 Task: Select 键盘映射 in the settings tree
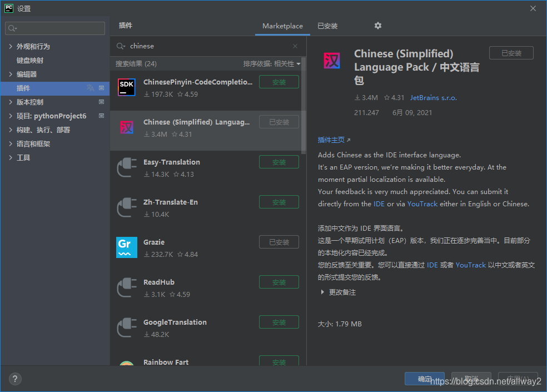[x=30, y=61]
